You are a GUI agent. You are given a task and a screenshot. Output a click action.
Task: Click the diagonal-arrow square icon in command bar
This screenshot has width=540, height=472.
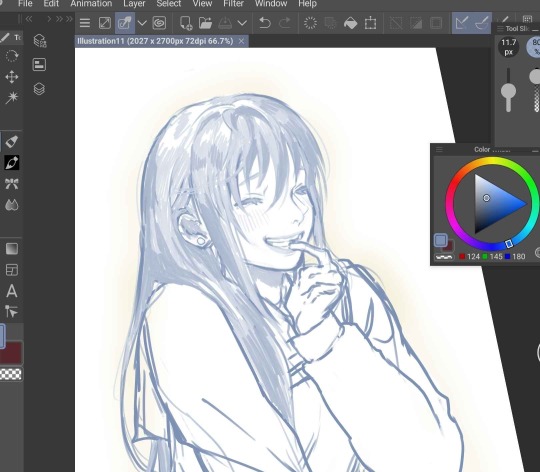(x=105, y=23)
